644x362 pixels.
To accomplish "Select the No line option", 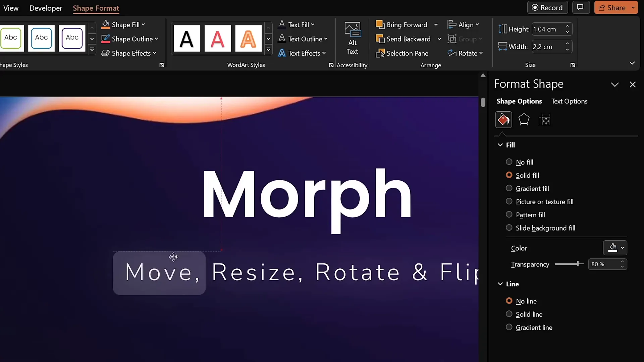I will pyautogui.click(x=521, y=301).
